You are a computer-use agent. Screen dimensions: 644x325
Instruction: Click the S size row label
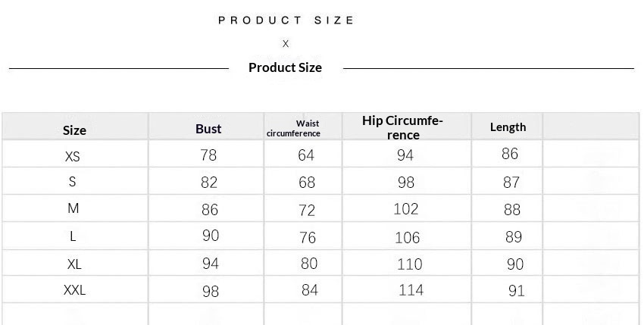point(73,182)
